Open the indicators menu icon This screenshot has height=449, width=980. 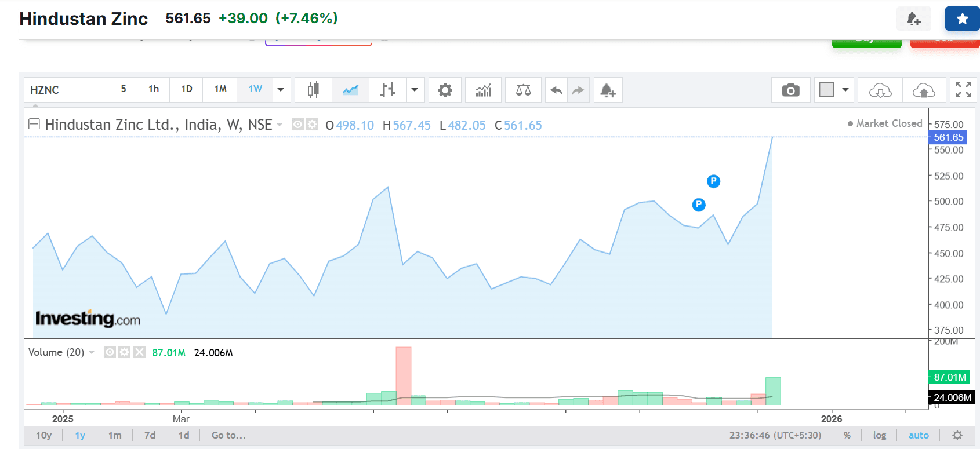tap(483, 90)
